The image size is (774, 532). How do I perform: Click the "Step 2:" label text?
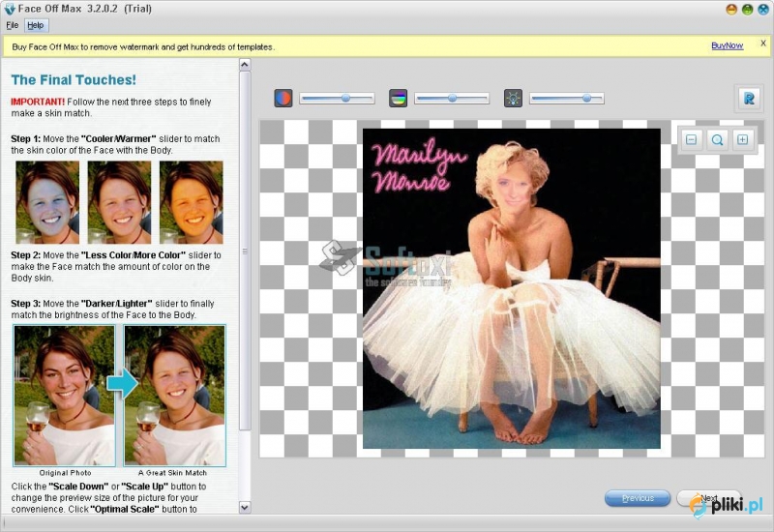(26, 255)
